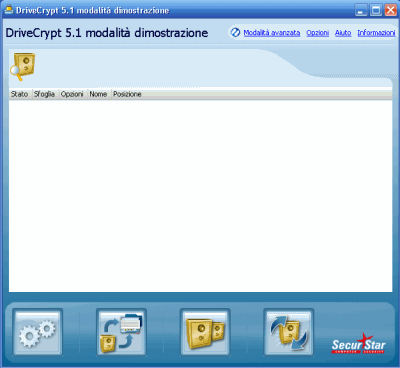Click the DriveCrypt title bar app icon
This screenshot has height=368, width=400.
coord(9,10)
